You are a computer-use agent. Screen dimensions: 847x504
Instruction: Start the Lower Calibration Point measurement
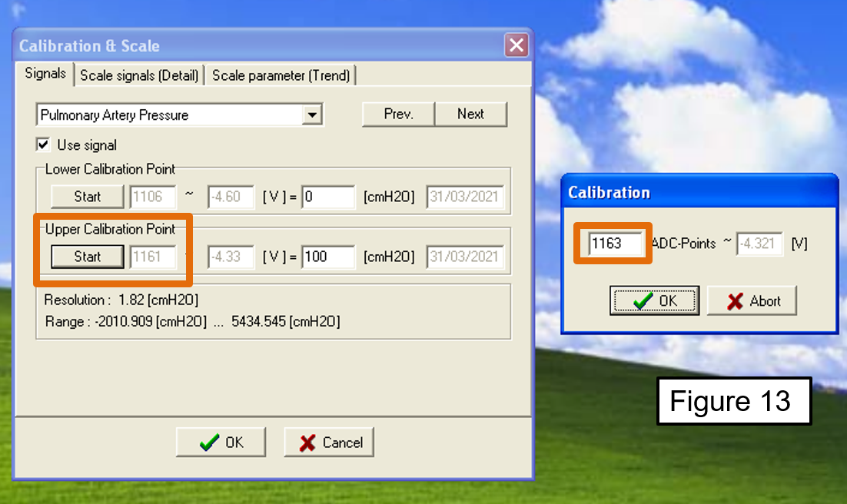coord(88,197)
